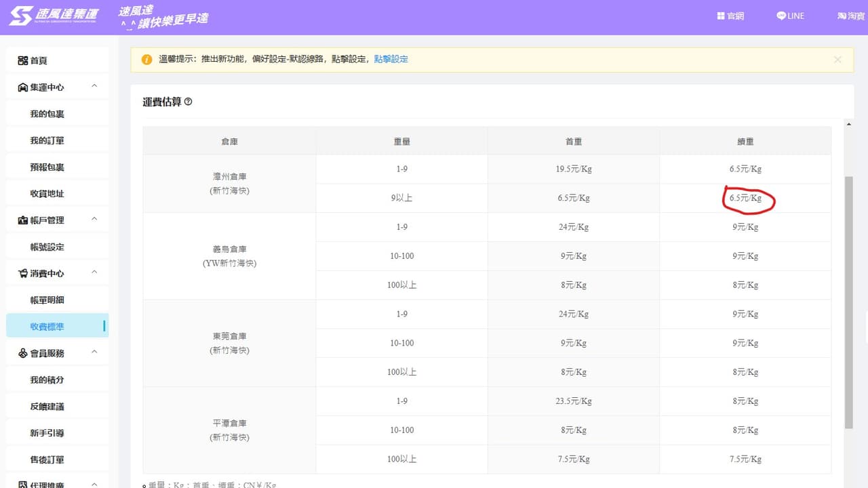
Task: Click the orange info icon in notice
Action: (147, 60)
